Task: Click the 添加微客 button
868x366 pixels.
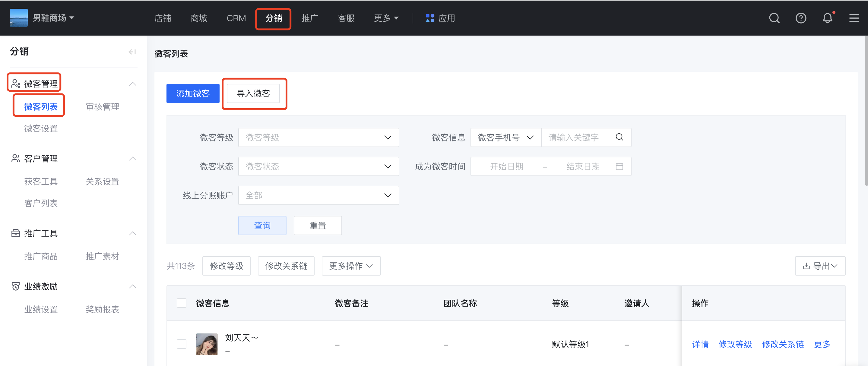Action: click(193, 93)
